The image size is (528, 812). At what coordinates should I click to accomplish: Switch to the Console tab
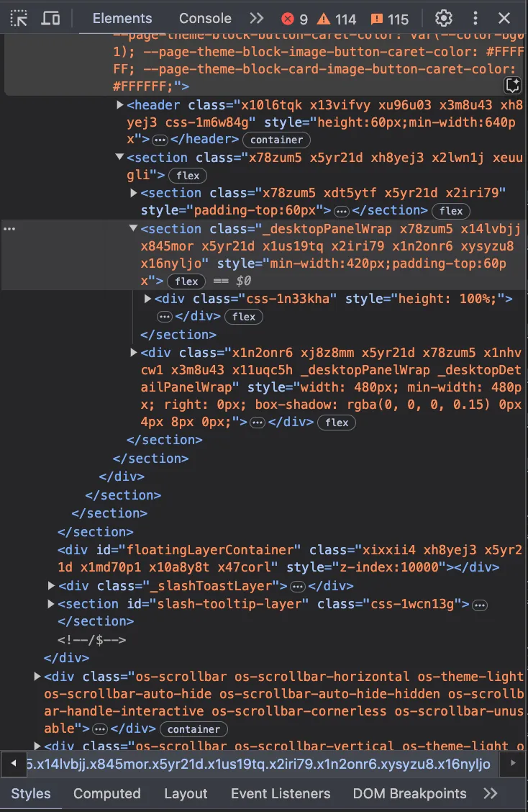[205, 19]
